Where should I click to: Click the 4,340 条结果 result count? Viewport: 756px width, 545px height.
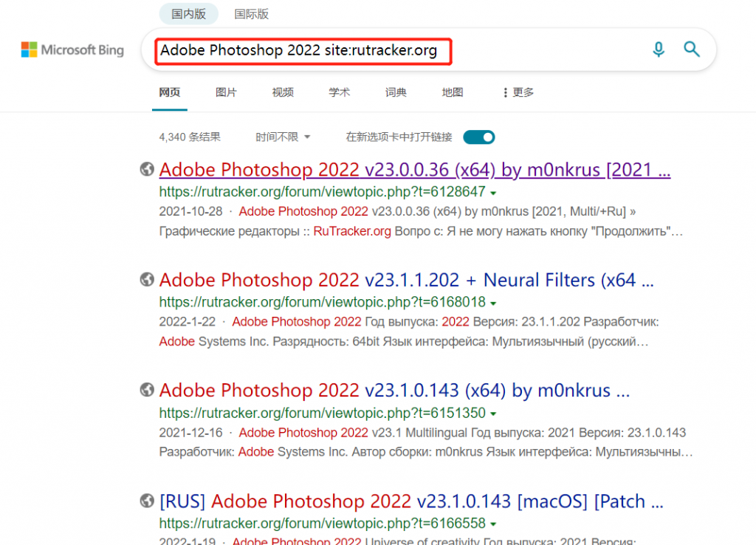point(190,137)
